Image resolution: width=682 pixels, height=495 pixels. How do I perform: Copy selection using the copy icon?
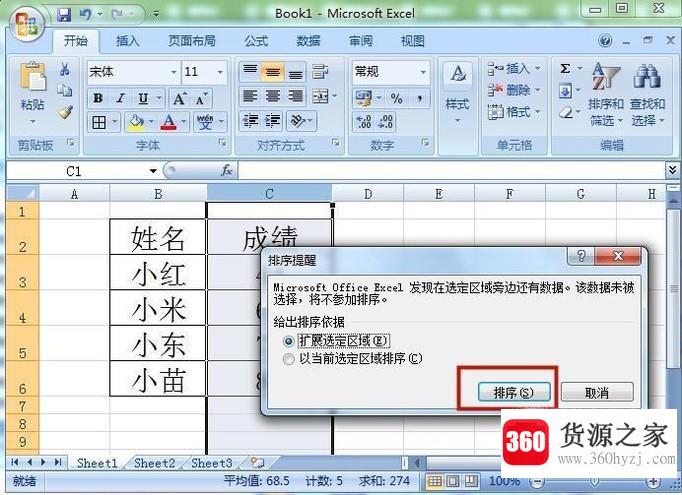pos(65,90)
